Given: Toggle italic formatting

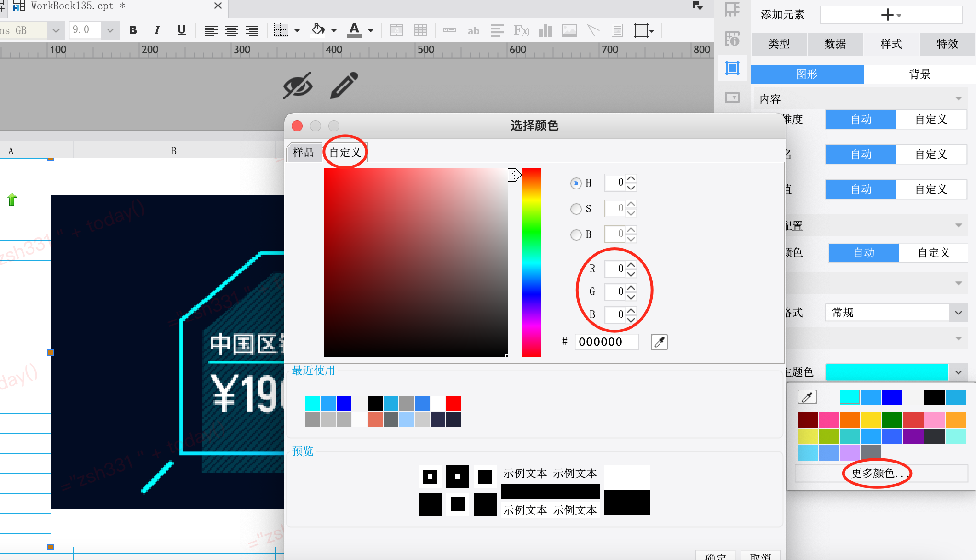Looking at the screenshot, I should click(157, 30).
